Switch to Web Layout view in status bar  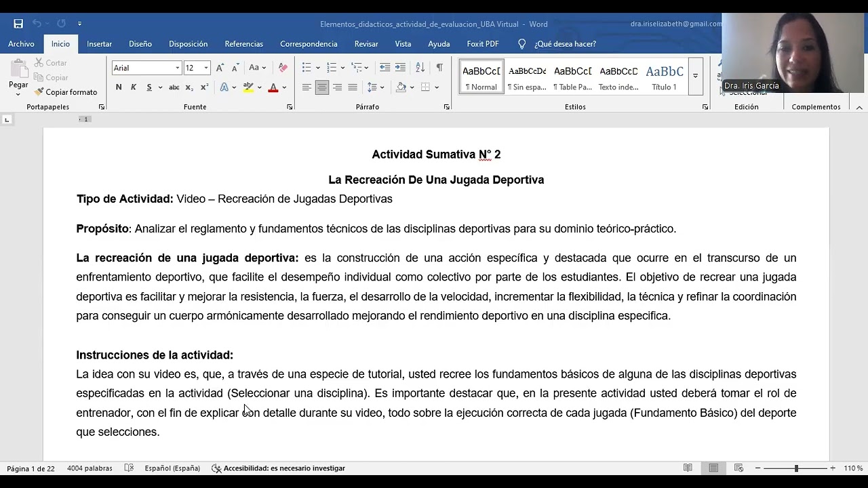[739, 468]
